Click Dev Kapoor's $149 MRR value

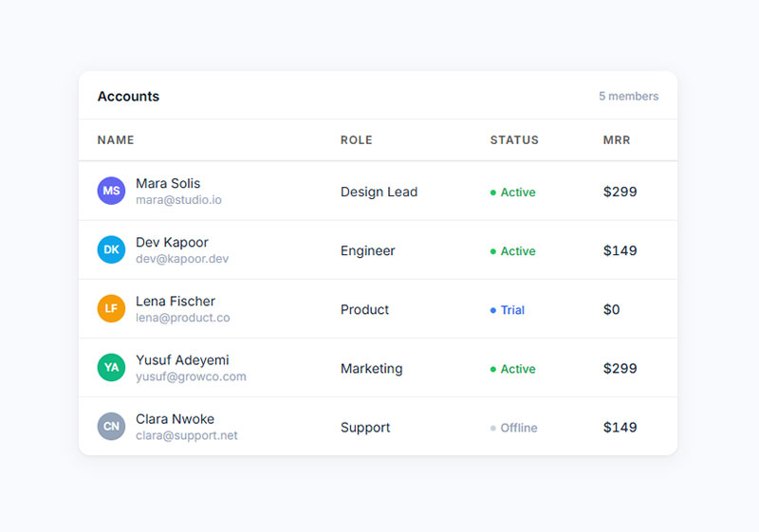[620, 250]
